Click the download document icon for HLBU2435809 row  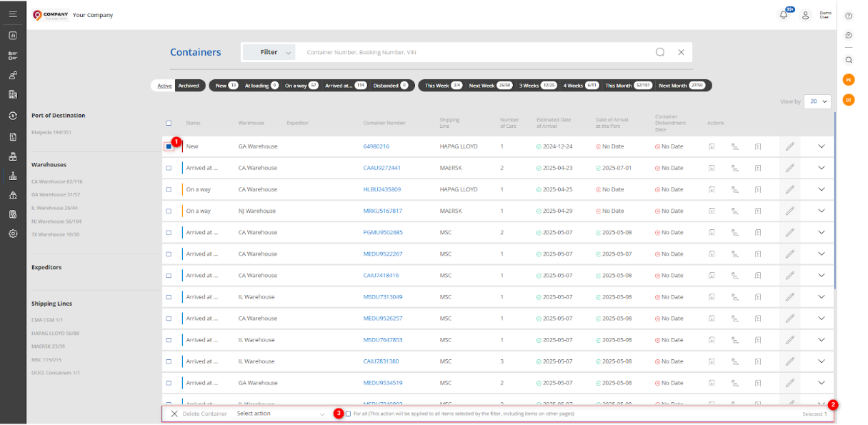coord(712,189)
